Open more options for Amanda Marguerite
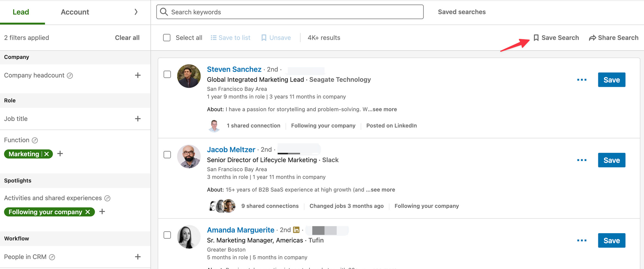This screenshot has height=269, width=644. click(582, 240)
